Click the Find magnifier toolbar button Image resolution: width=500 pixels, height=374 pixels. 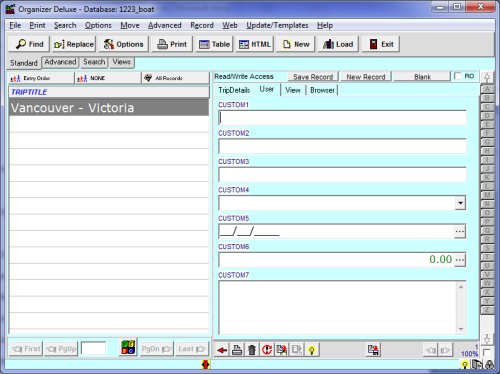(29, 44)
